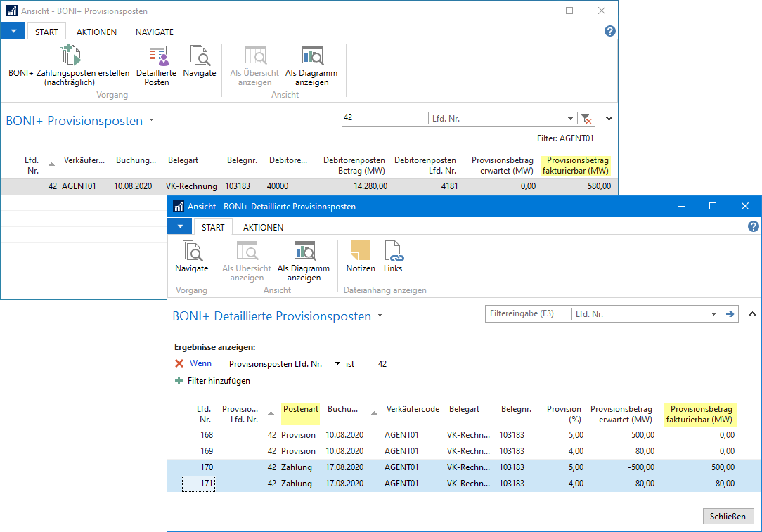Click the Filtereingabe (F3) input field
The image size is (762, 532).
[527, 314]
